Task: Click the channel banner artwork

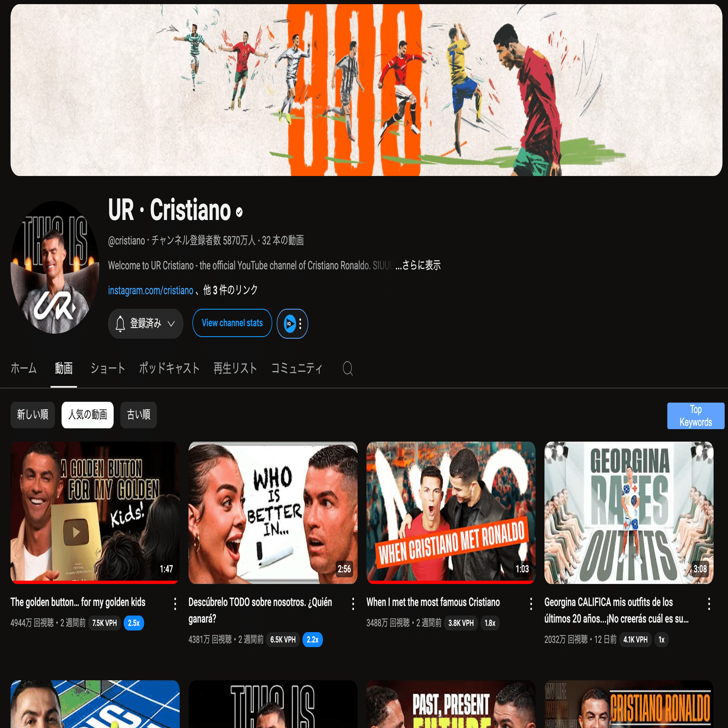Action: point(366,90)
